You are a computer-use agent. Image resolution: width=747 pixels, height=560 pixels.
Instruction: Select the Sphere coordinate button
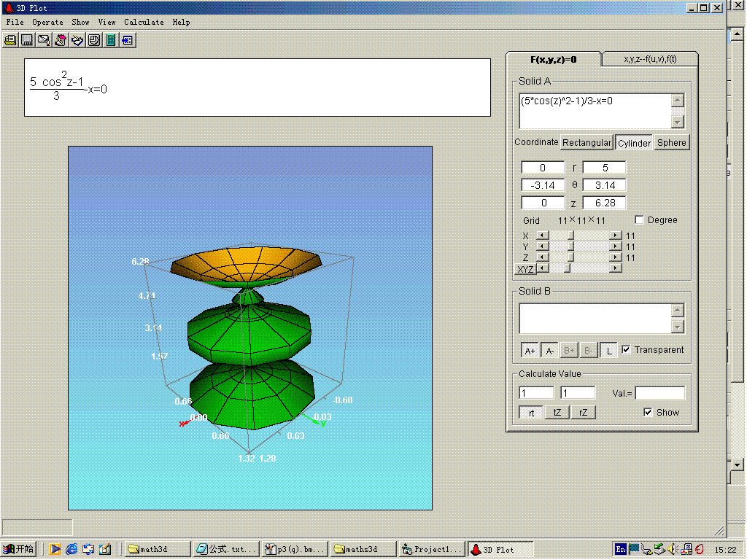pos(671,143)
